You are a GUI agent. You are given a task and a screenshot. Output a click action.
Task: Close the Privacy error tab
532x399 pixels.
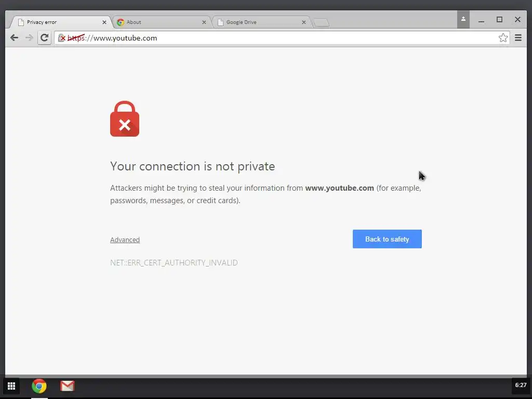tap(104, 22)
